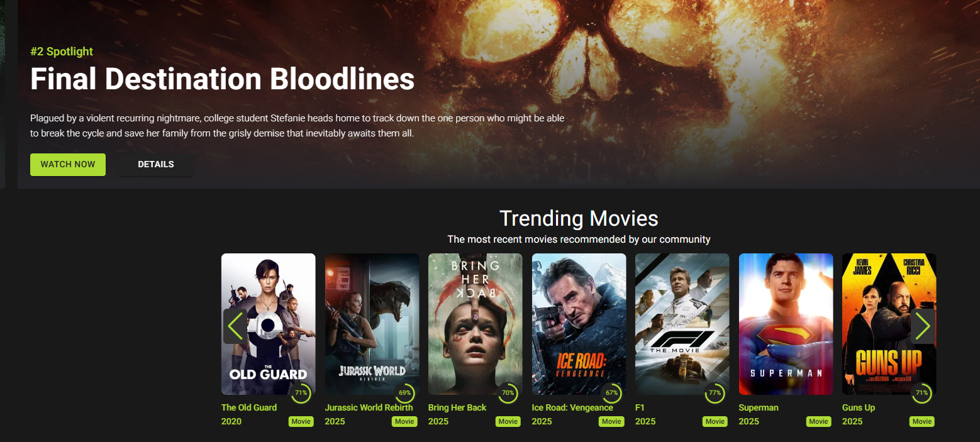This screenshot has height=442, width=980.
Task: Open The Old Guard title link
Action: point(249,407)
